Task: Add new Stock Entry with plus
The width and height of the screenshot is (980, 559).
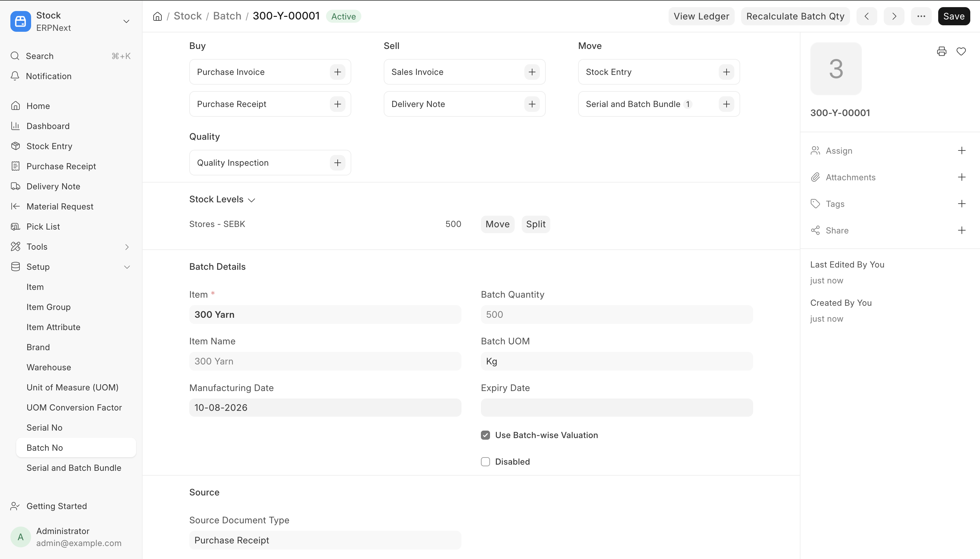Action: [727, 72]
